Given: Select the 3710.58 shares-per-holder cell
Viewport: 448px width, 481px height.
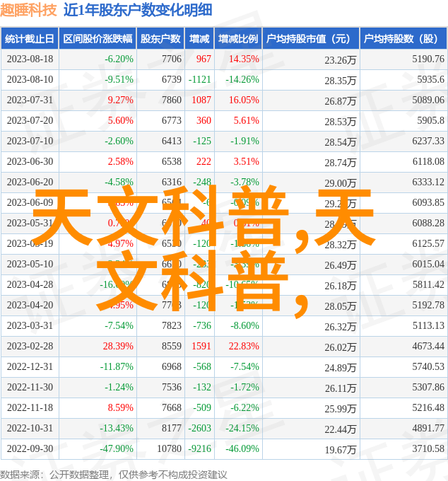Looking at the screenshot, I should click(x=428, y=448).
